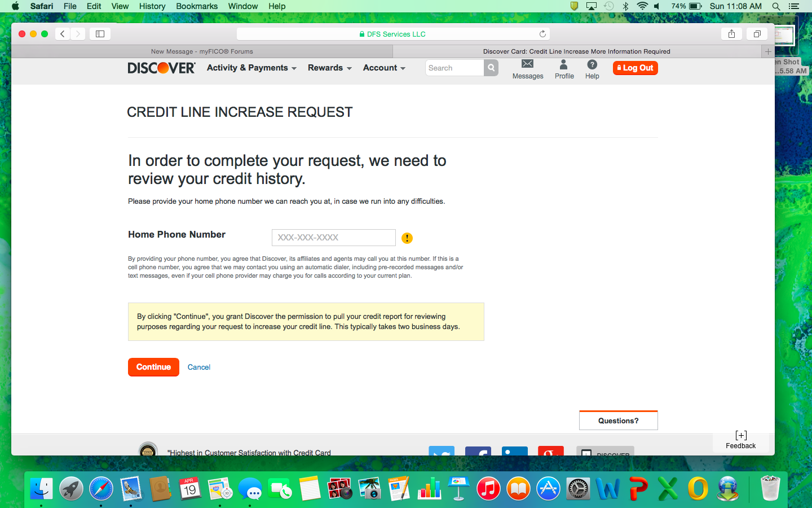Switch to the myFICO Forums tab
The image size is (812, 508).
tap(202, 51)
